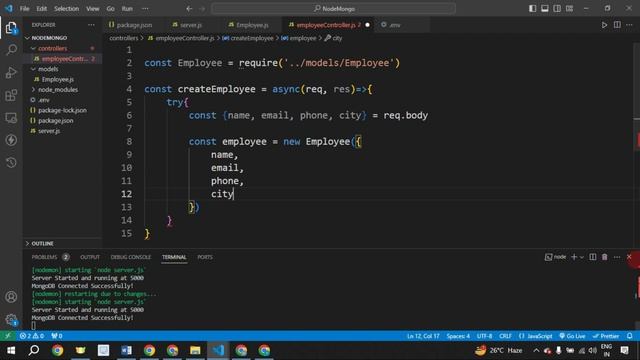The image size is (640, 360).
Task: Open the Run and Debug view
Action: [x=11, y=72]
